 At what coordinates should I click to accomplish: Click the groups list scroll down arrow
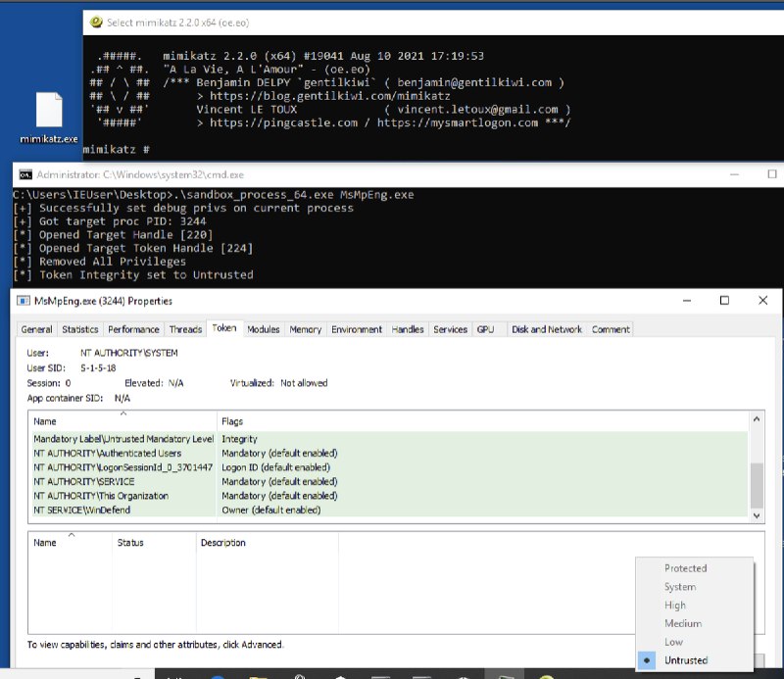(x=757, y=515)
